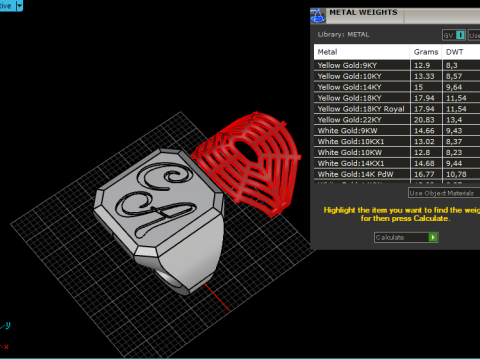This screenshot has width=480, height=360.
Task: Sort by Grams column header
Action: [x=426, y=52]
